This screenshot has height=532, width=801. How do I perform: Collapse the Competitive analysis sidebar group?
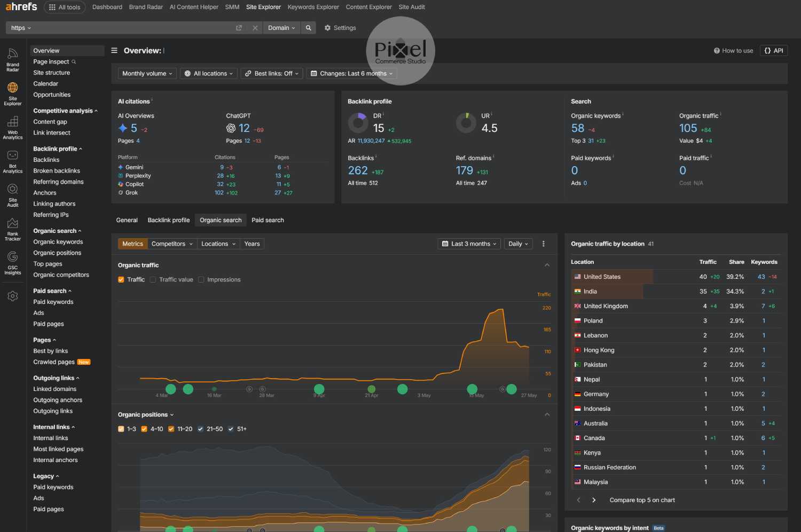tap(66, 111)
